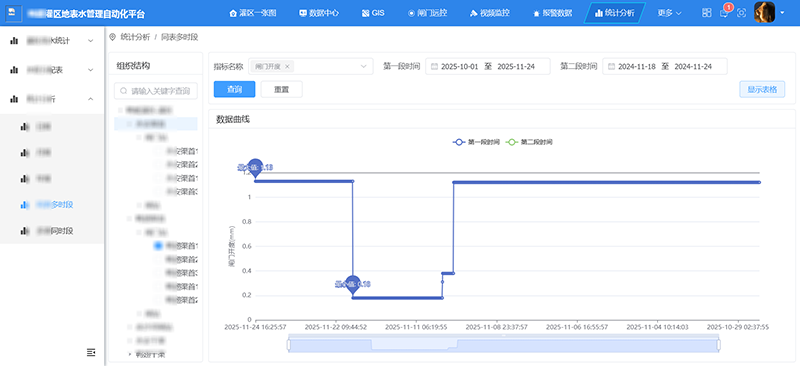Click the 显示表格 button
The width and height of the screenshot is (800, 366).
pyautogui.click(x=762, y=89)
